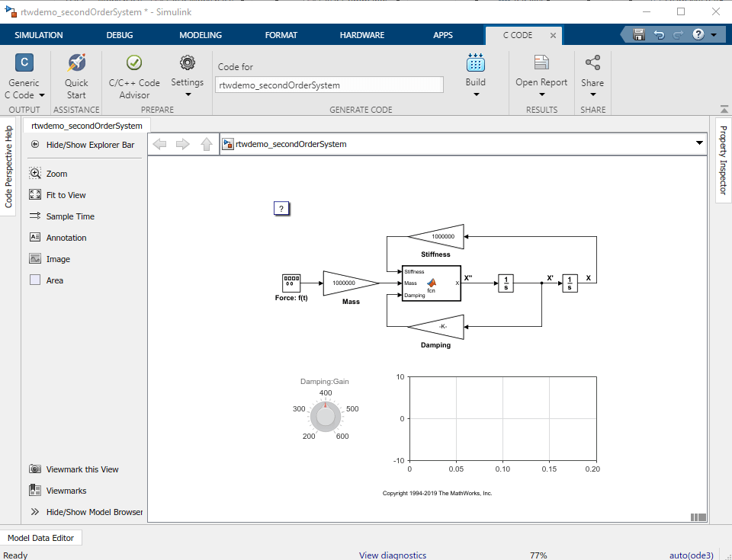Viewport: 732px width, 560px height.
Task: Expand the Build dropdown arrow
Action: click(x=476, y=94)
